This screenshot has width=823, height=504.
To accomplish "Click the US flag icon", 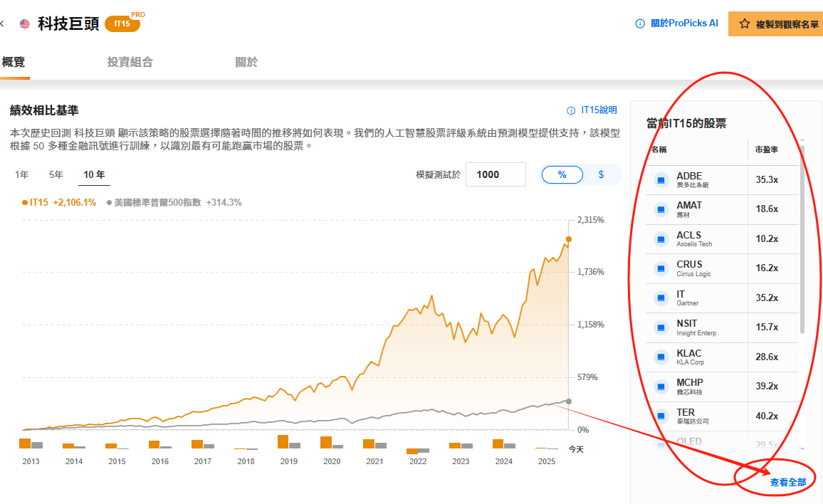I will coord(25,24).
